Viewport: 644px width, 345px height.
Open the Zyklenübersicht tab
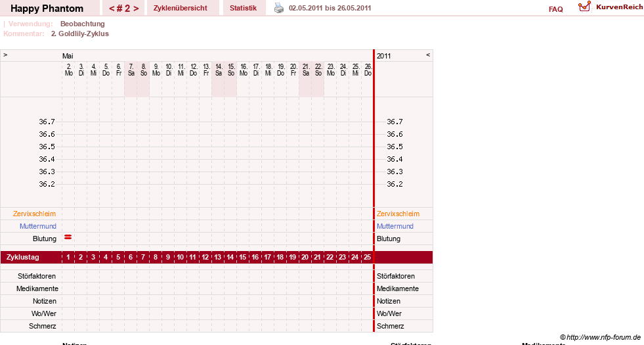pyautogui.click(x=181, y=9)
